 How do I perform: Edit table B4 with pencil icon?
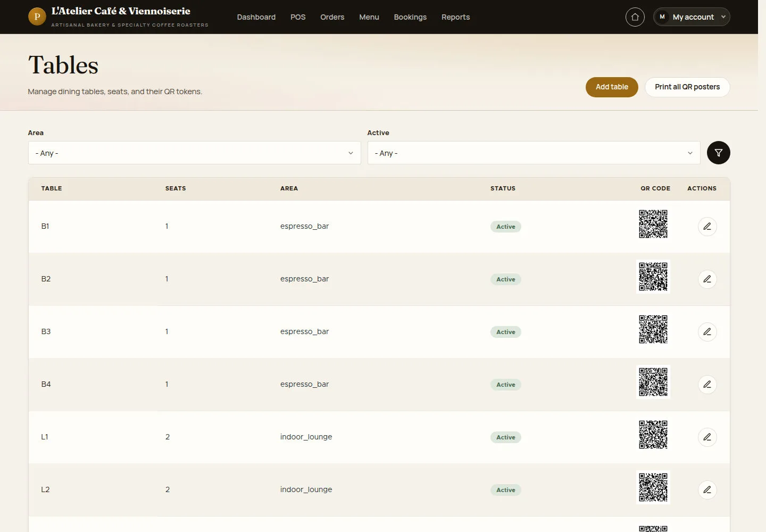(707, 385)
